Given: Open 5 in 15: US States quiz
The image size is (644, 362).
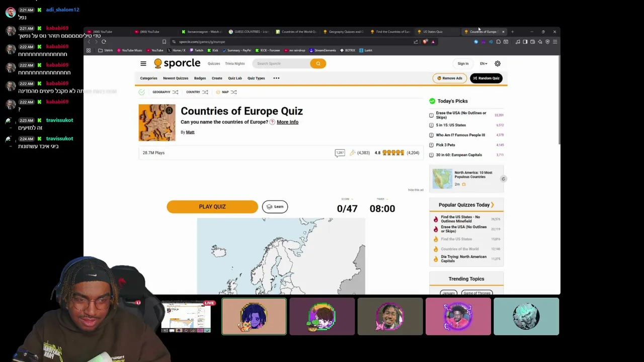Looking at the screenshot, I should click(x=451, y=125).
